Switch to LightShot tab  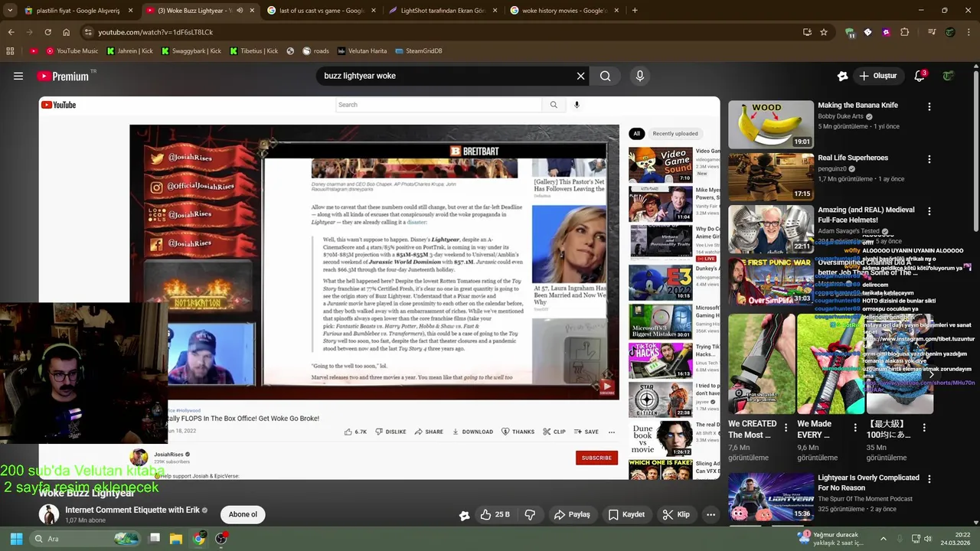coord(442,11)
